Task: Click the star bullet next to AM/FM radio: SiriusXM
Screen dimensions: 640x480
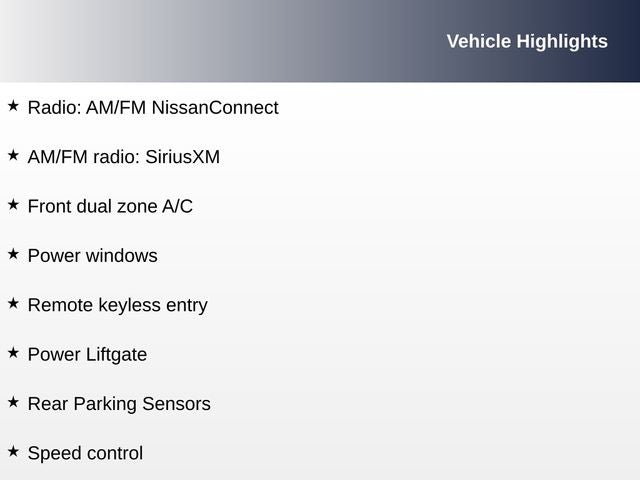Action: (x=13, y=155)
